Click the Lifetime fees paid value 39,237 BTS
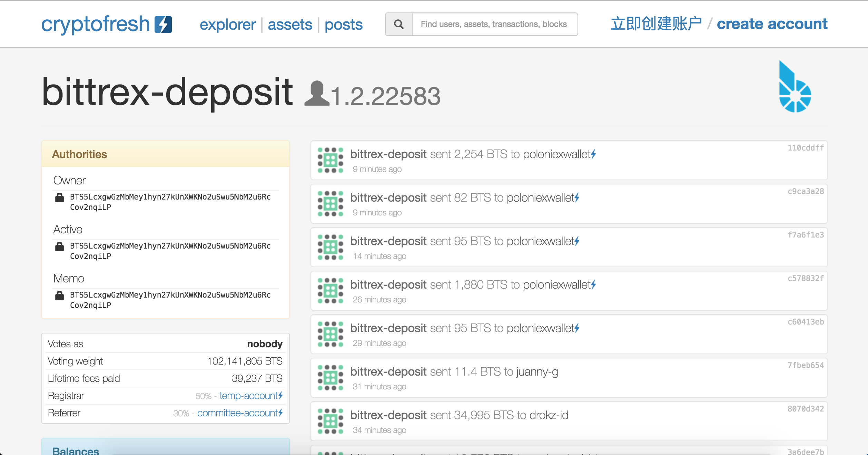The image size is (868, 455). [257, 378]
